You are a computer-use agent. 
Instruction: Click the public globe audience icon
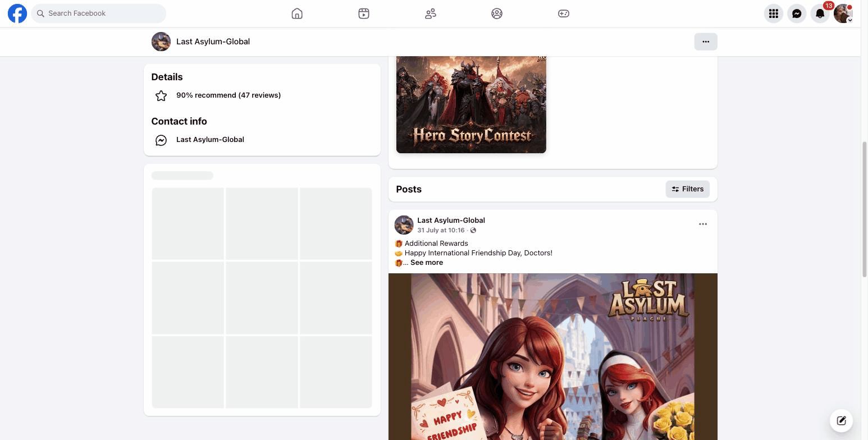473,230
